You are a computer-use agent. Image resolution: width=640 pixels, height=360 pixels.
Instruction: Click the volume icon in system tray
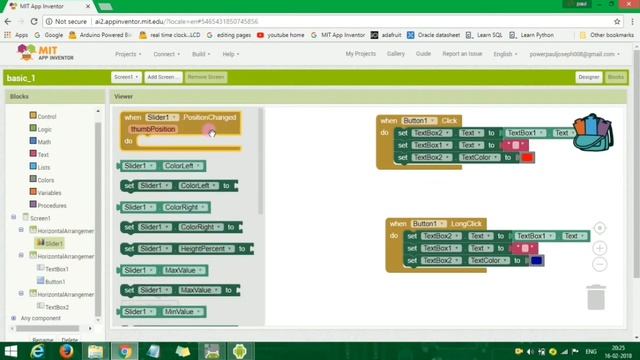pyautogui.click(x=530, y=351)
